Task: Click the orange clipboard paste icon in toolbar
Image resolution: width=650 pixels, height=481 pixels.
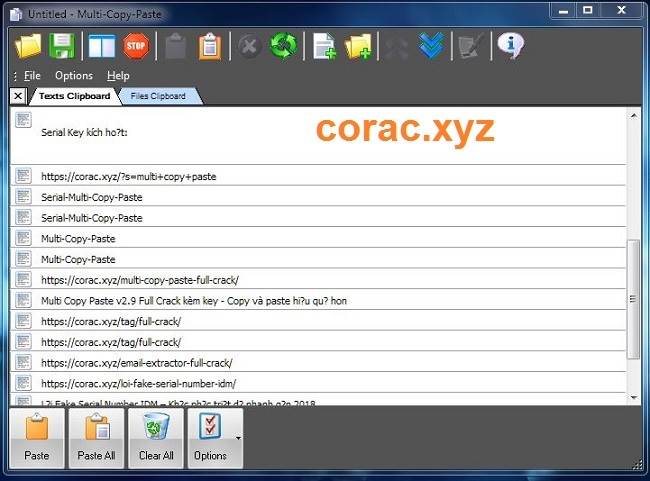Action: (x=210, y=46)
